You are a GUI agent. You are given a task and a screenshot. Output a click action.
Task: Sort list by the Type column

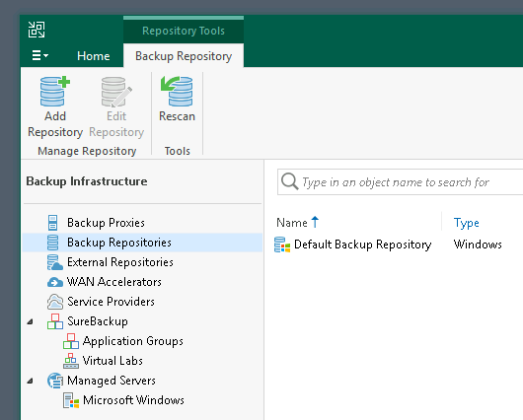point(467,223)
